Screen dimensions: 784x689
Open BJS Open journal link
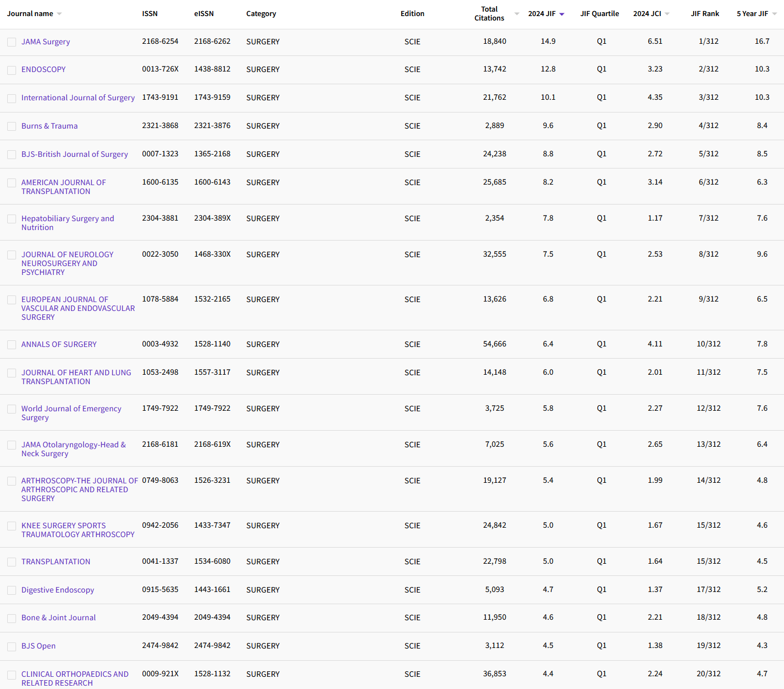[38, 646]
